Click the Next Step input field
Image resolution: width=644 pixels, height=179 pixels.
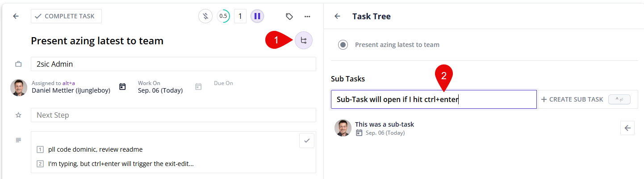tap(173, 115)
